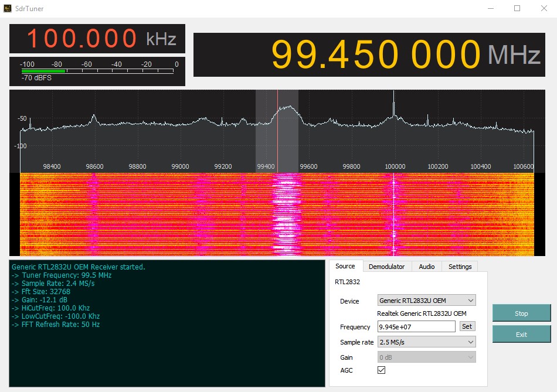This screenshot has height=392, width=557.
Task: Click the 'Sample Rate: 2.4 MS/s' log line
Action: (x=53, y=284)
